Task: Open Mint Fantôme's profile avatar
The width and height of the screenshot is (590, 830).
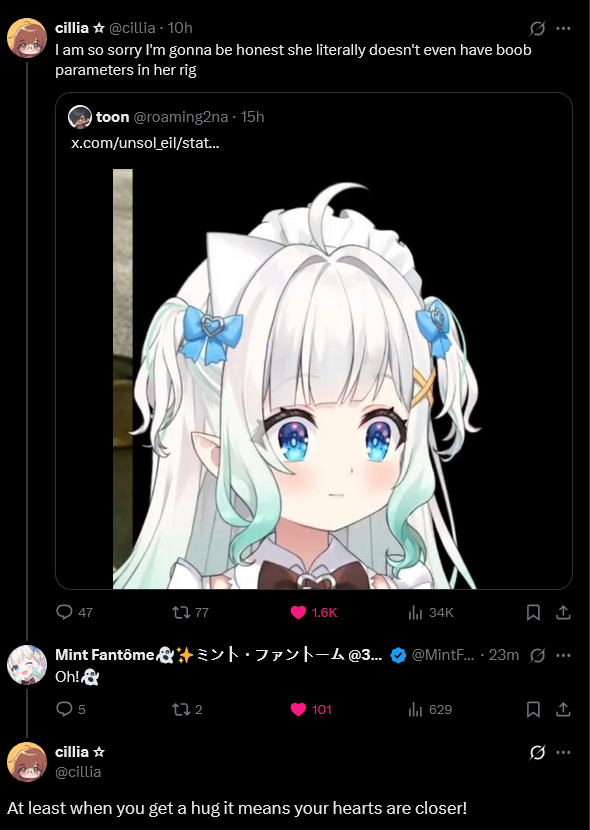Action: [x=27, y=665]
